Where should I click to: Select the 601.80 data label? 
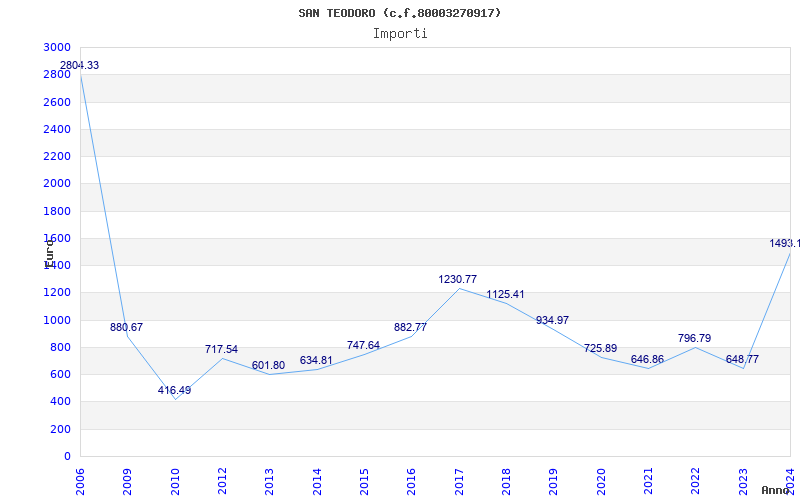coord(268,365)
